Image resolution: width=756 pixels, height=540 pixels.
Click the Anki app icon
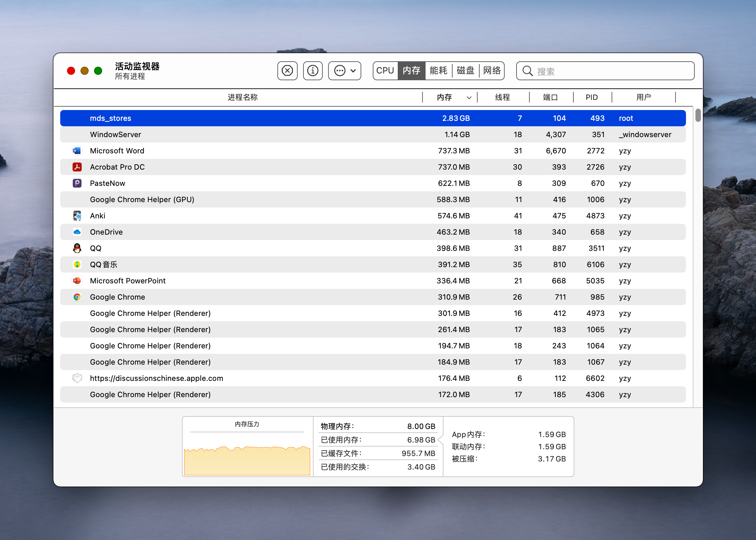[77, 216]
